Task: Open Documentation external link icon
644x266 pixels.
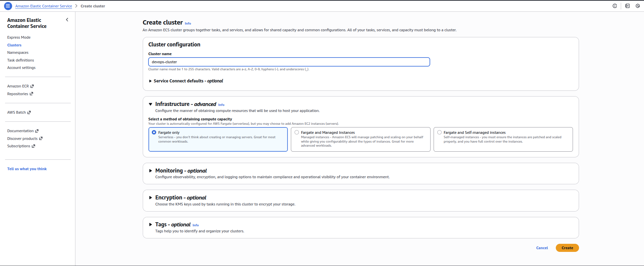Action: click(x=37, y=131)
